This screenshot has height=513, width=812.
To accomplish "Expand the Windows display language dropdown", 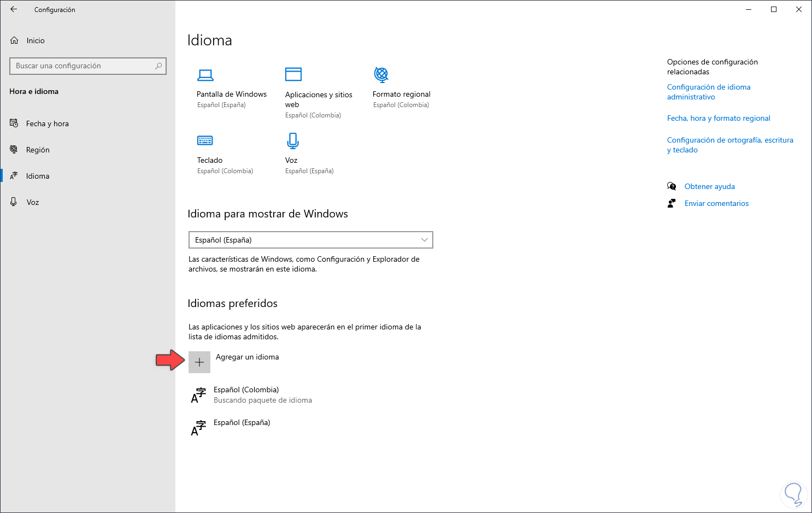I will (310, 240).
